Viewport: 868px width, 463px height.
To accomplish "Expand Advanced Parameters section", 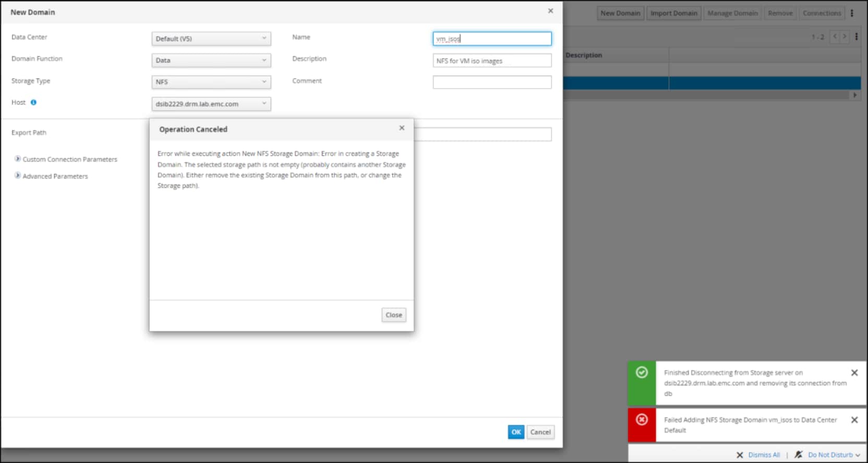I will coord(51,176).
